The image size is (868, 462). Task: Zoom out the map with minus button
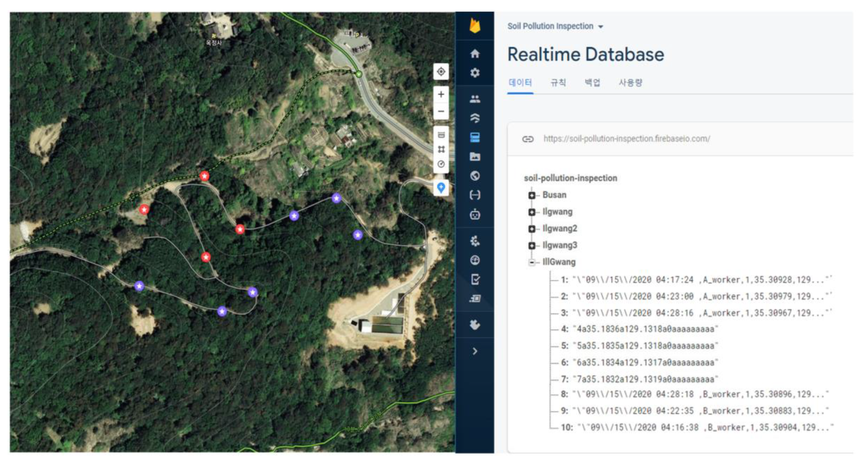(441, 111)
